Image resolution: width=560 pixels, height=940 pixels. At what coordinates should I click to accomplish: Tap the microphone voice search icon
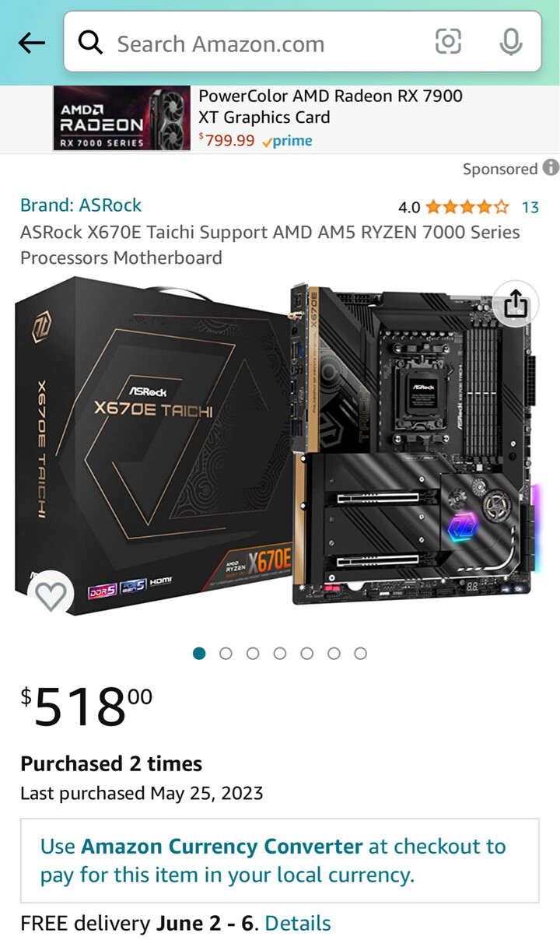click(511, 42)
